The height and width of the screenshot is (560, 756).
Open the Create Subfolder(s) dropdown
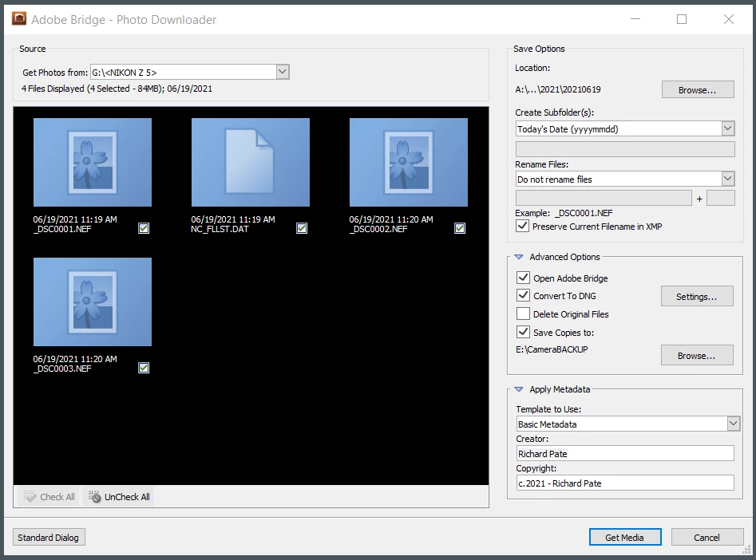tap(728, 128)
